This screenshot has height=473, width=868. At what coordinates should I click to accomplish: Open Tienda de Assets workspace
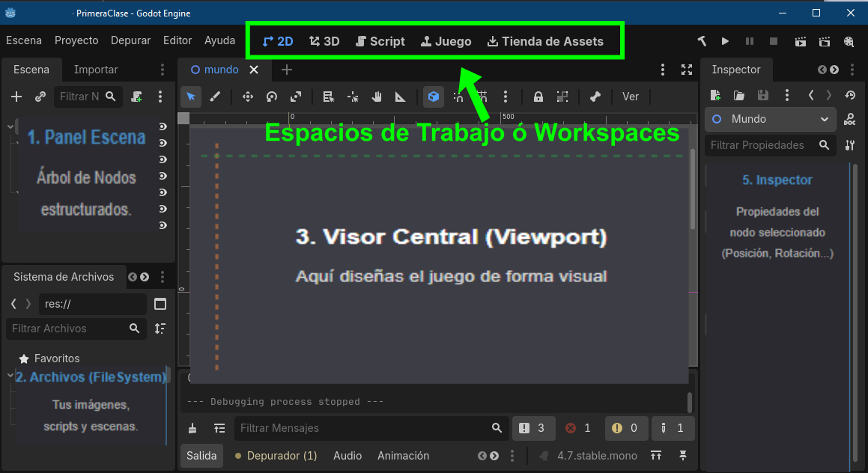point(545,41)
